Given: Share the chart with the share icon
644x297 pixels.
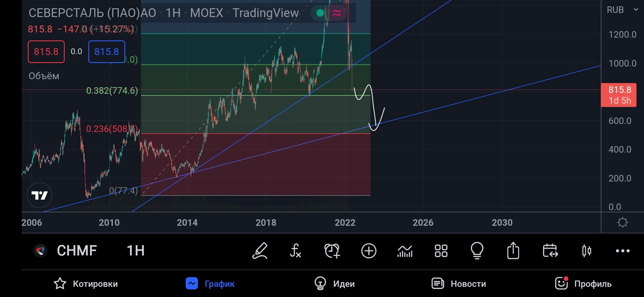Looking at the screenshot, I should pos(513,250).
